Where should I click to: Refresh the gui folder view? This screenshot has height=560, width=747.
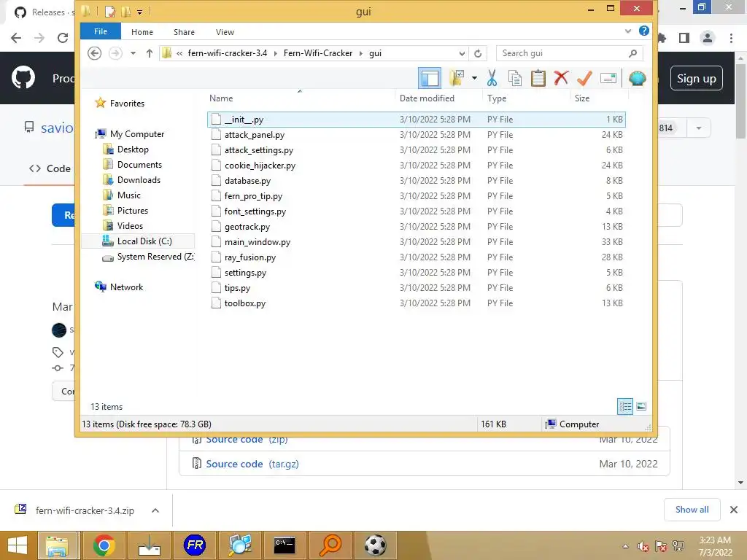click(x=478, y=53)
